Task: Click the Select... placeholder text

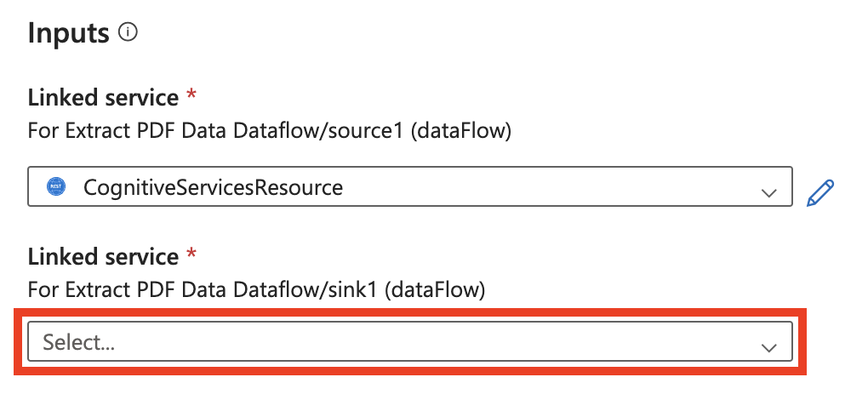Action: pos(79,343)
